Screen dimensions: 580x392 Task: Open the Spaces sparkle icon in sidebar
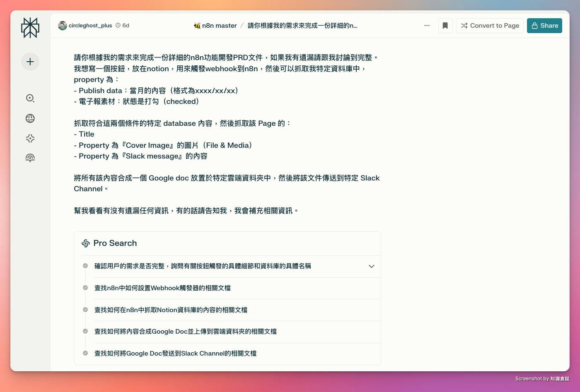pyautogui.click(x=30, y=138)
